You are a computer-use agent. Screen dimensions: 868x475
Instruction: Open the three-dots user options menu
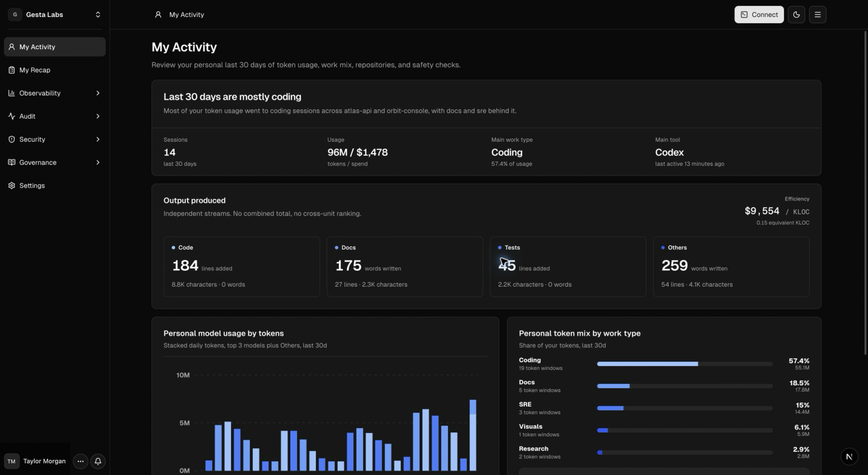click(81, 461)
